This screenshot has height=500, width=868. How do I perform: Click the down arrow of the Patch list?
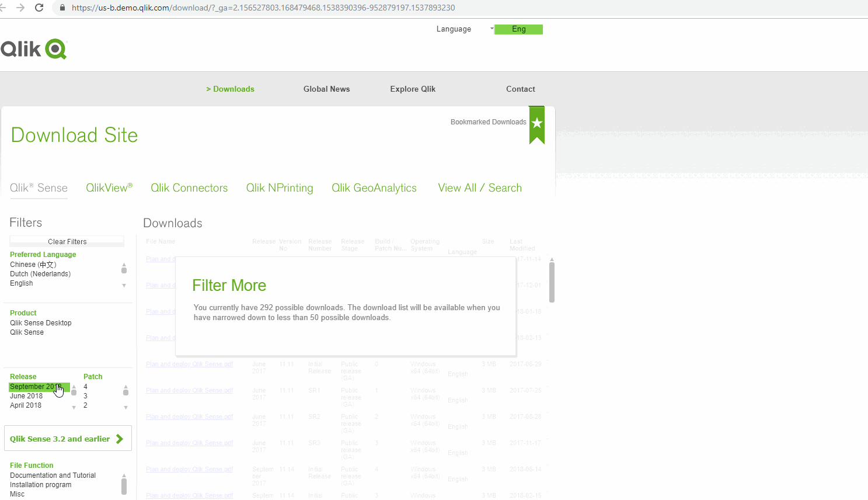click(126, 408)
